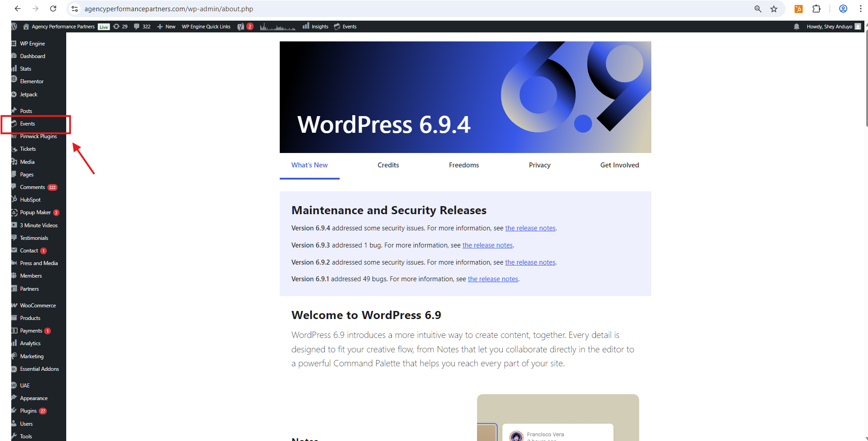Switch to the Freedoms tab

click(x=464, y=165)
